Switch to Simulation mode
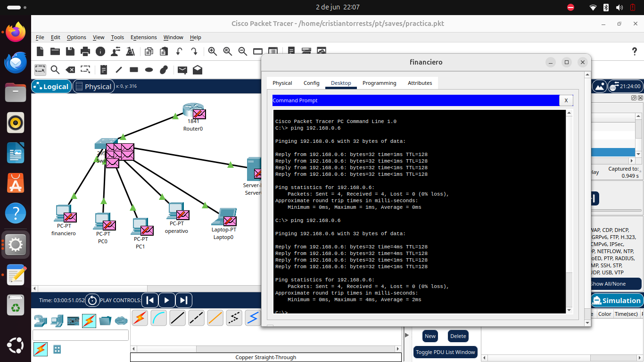The height and width of the screenshot is (362, 644). [617, 301]
